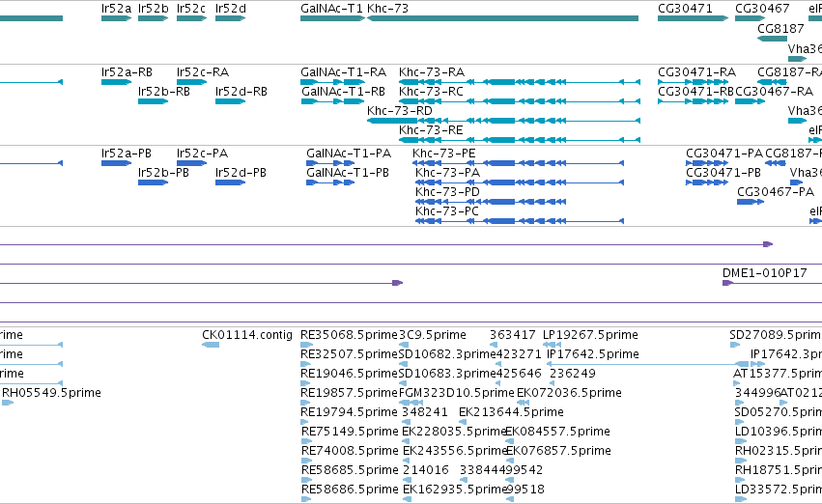This screenshot has width=822, height=504.
Task: Select the CG30471-PB protein feature
Action: 707,182
